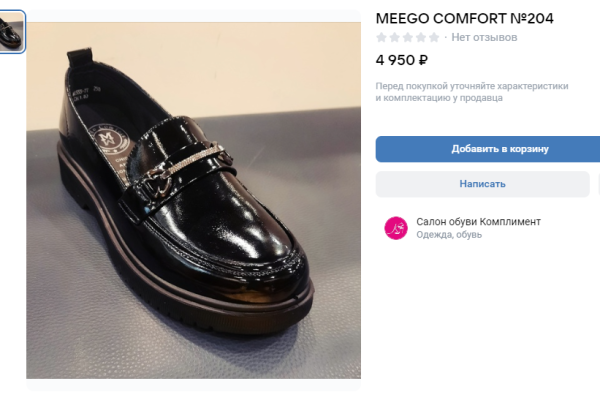Click the fourth rating star

(x=420, y=38)
